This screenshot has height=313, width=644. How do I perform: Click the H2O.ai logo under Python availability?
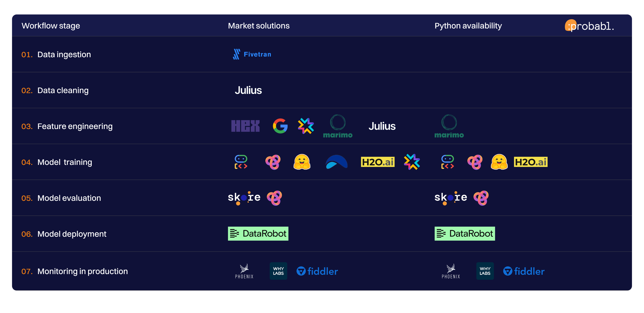531,162
